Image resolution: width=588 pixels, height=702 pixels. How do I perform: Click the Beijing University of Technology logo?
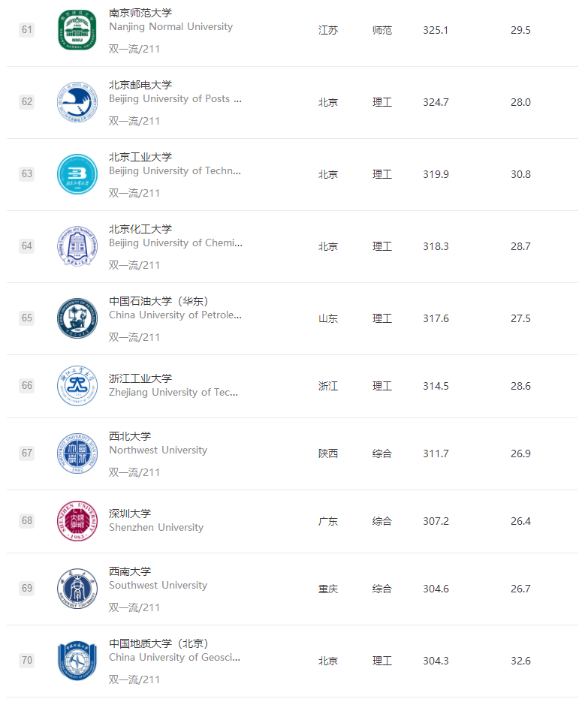click(77, 175)
